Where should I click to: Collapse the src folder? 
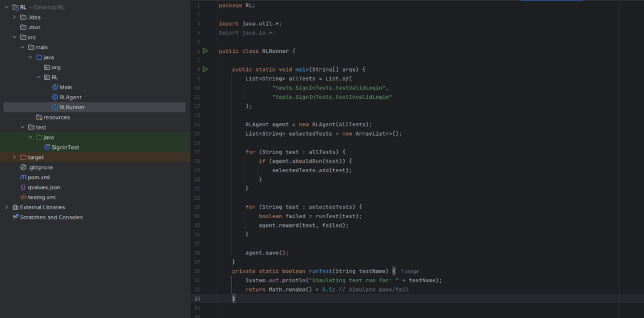coord(14,37)
